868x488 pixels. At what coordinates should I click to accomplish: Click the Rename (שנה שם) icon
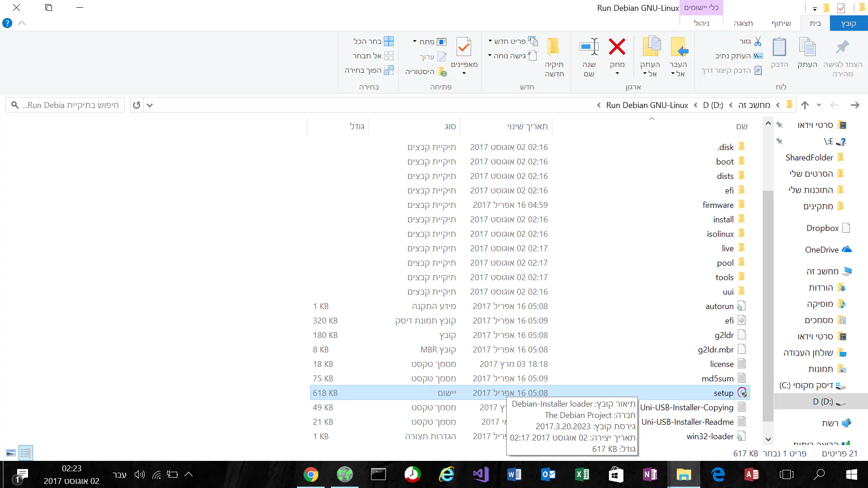pos(589,47)
